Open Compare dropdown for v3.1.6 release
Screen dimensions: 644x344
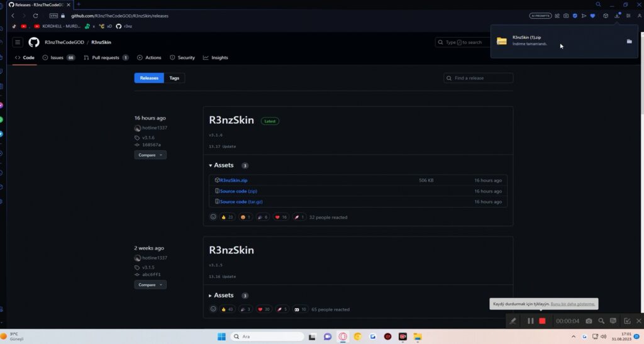150,155
